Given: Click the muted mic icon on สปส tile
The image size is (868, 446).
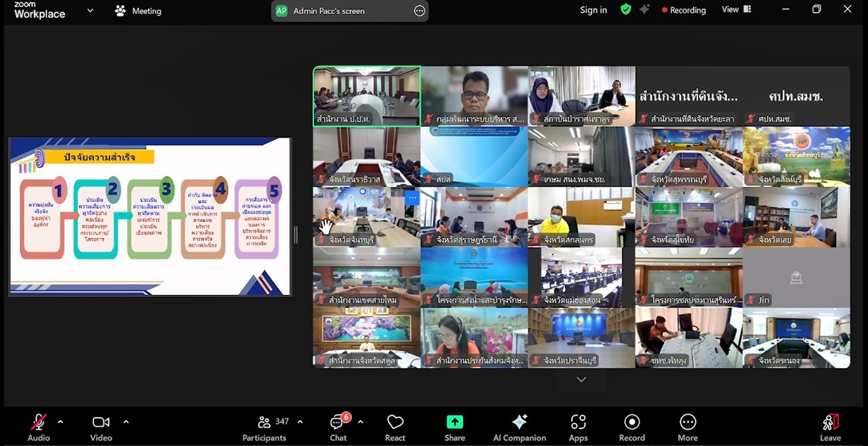Looking at the screenshot, I should click(x=429, y=180).
